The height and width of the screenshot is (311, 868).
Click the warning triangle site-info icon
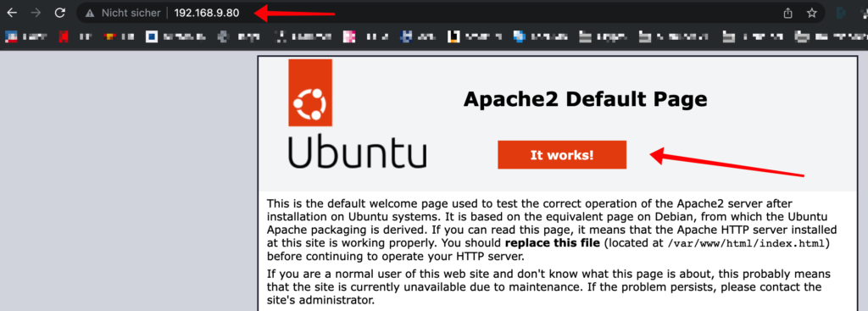(90, 13)
